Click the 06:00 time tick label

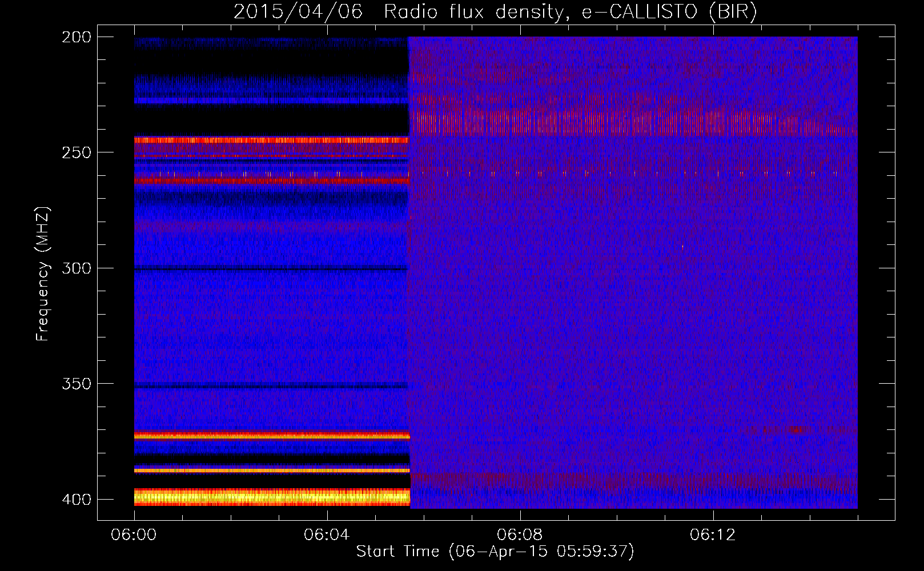point(134,535)
